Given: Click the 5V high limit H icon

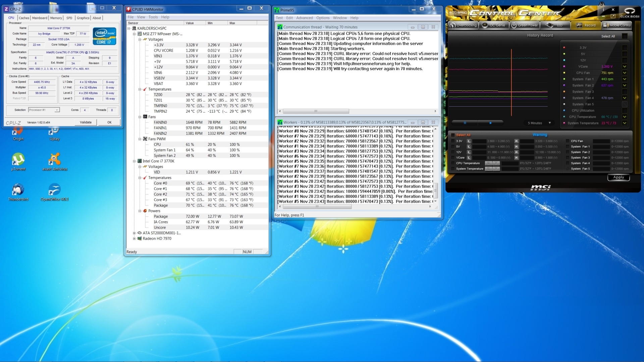Looking at the screenshot, I should point(516,146).
